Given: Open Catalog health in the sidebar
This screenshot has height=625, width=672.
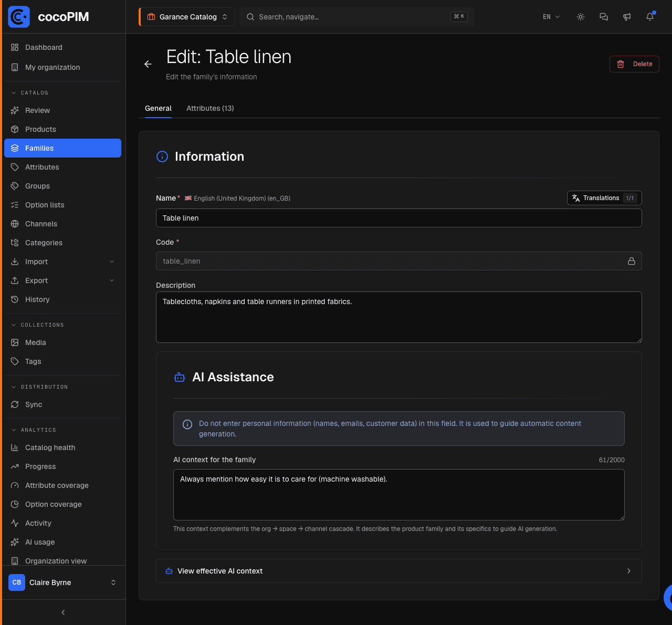Looking at the screenshot, I should [x=63, y=447].
